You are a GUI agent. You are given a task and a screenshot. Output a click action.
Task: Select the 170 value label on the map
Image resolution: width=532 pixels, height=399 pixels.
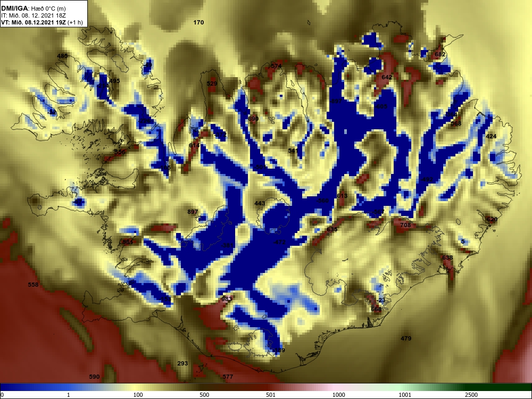(x=198, y=22)
